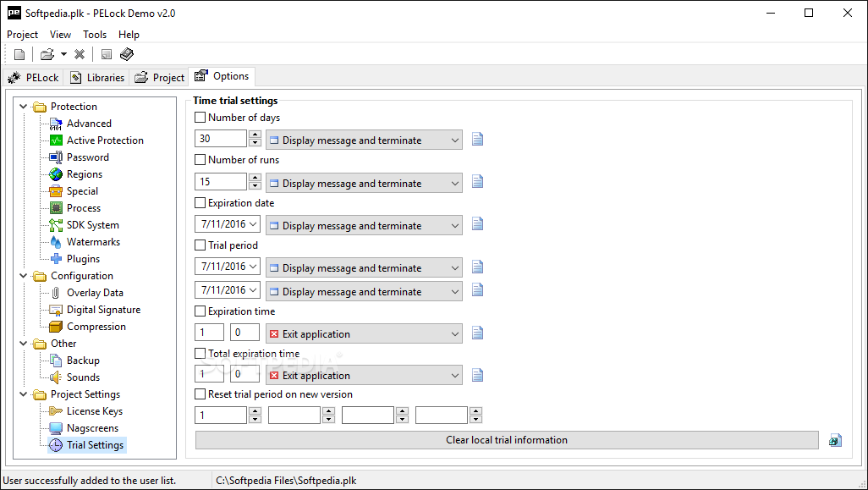Open the dropdown arrow next to Open icon

63,54
